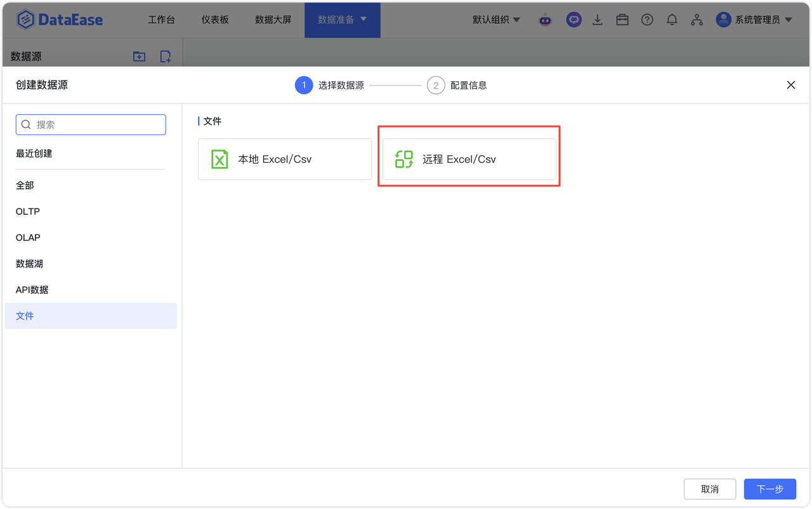This screenshot has width=812, height=509.
Task: Click the 数据源 panel title
Action: pos(27,56)
